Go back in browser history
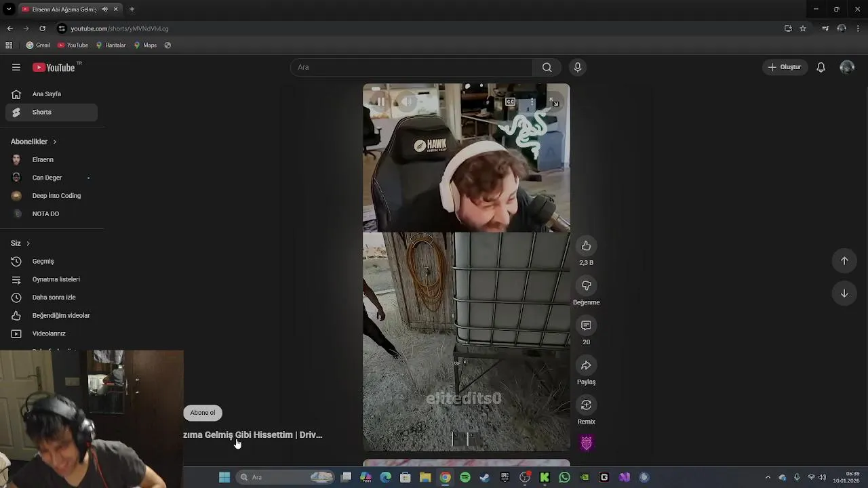The width and height of the screenshot is (868, 488). (x=9, y=28)
